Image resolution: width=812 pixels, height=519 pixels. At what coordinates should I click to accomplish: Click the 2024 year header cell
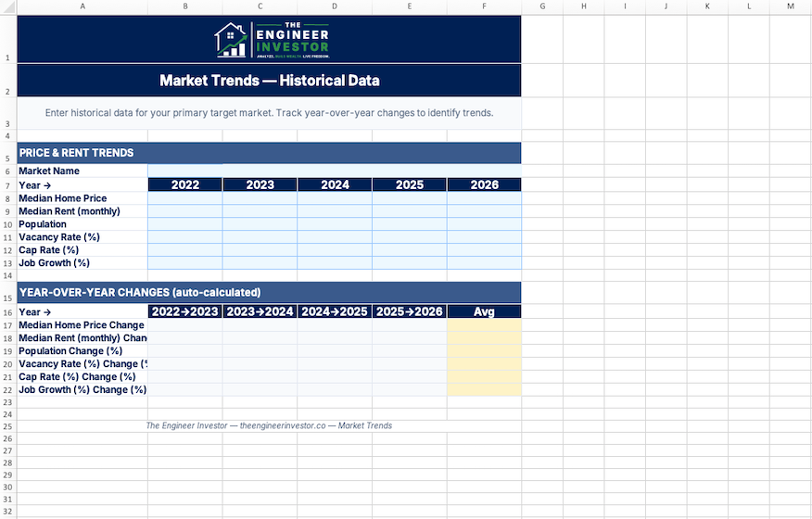(335, 185)
